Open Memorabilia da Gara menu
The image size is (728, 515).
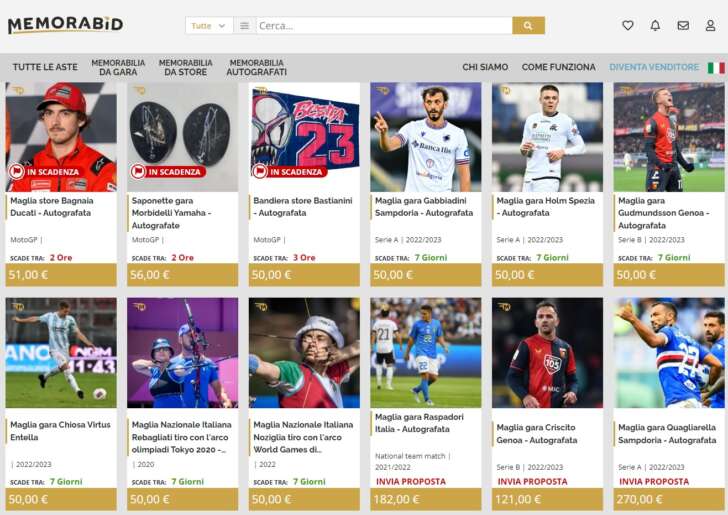pos(118,67)
